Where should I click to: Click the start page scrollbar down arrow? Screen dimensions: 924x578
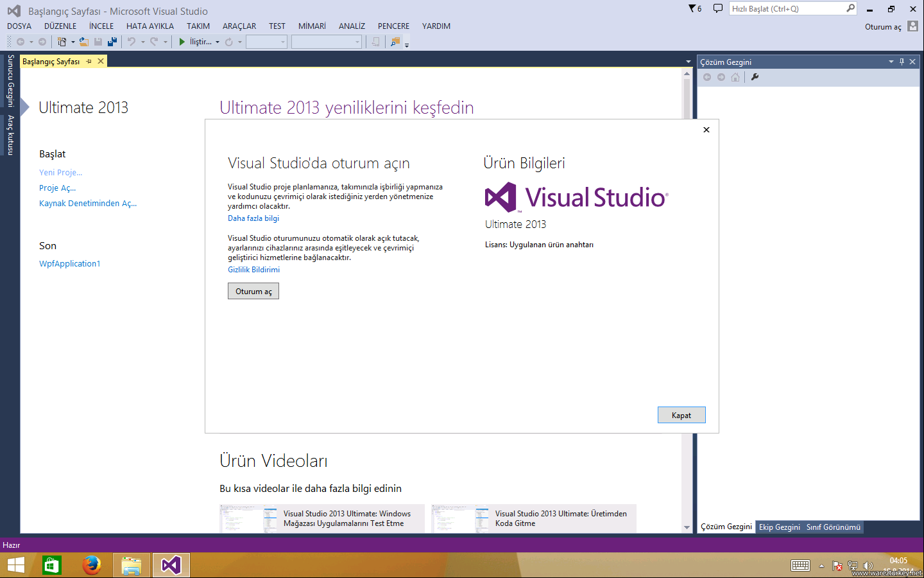pyautogui.click(x=687, y=527)
